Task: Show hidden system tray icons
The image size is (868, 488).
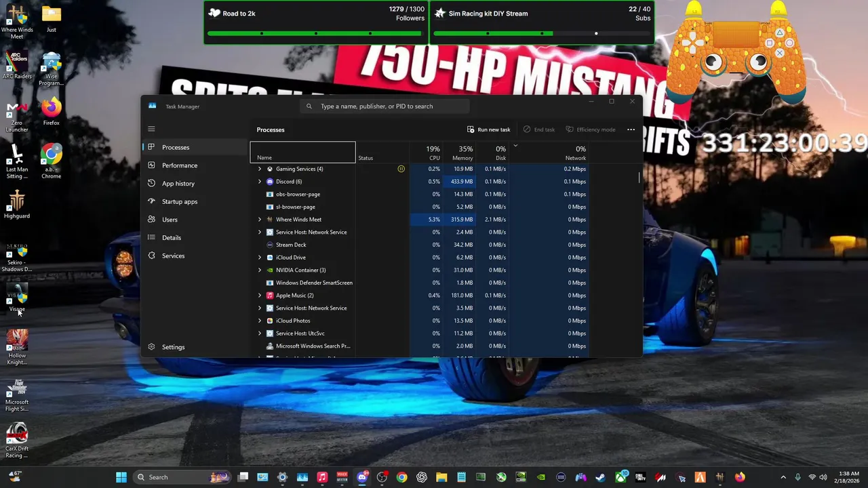Action: (x=783, y=477)
